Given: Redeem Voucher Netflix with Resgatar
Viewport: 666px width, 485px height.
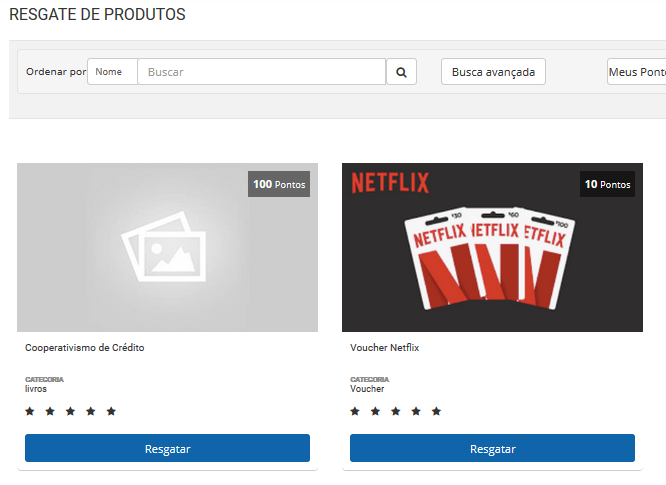Looking at the screenshot, I should pyautogui.click(x=492, y=448).
